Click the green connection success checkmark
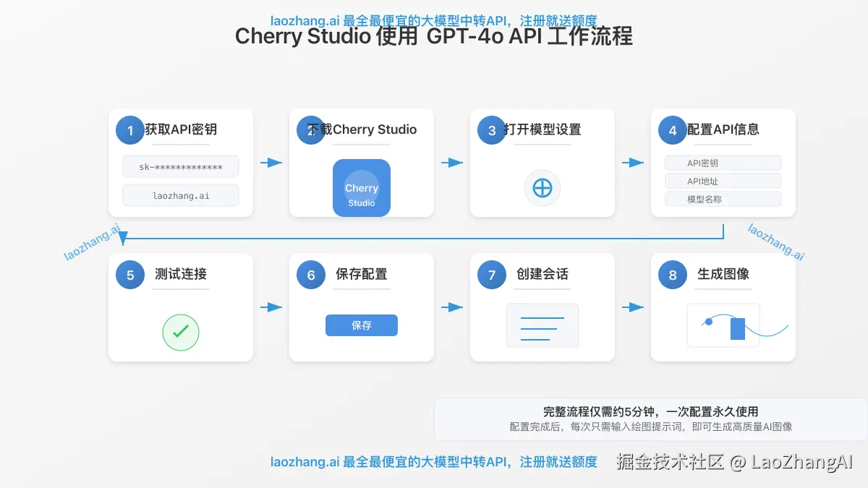868x488 pixels. (180, 333)
